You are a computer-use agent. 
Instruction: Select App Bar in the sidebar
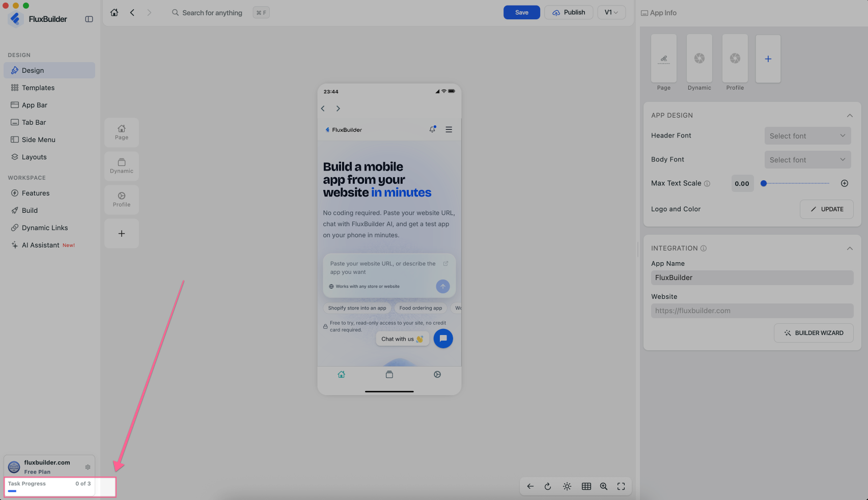click(49, 105)
